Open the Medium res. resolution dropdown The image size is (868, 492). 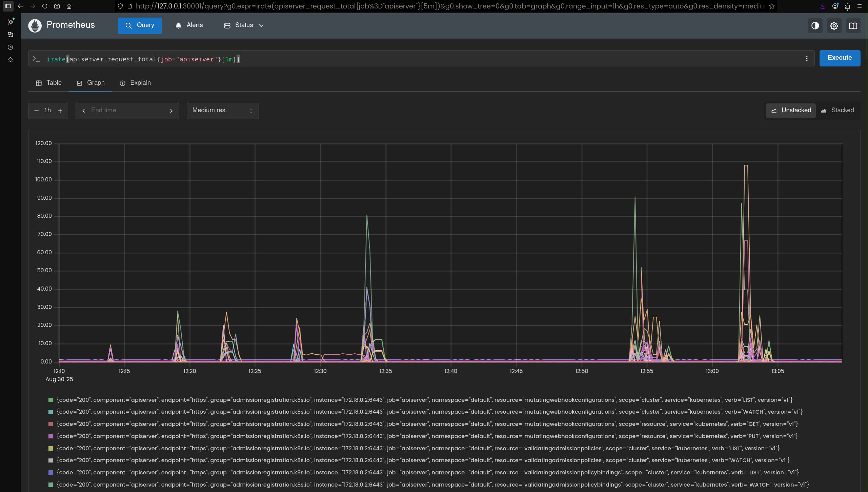click(223, 111)
